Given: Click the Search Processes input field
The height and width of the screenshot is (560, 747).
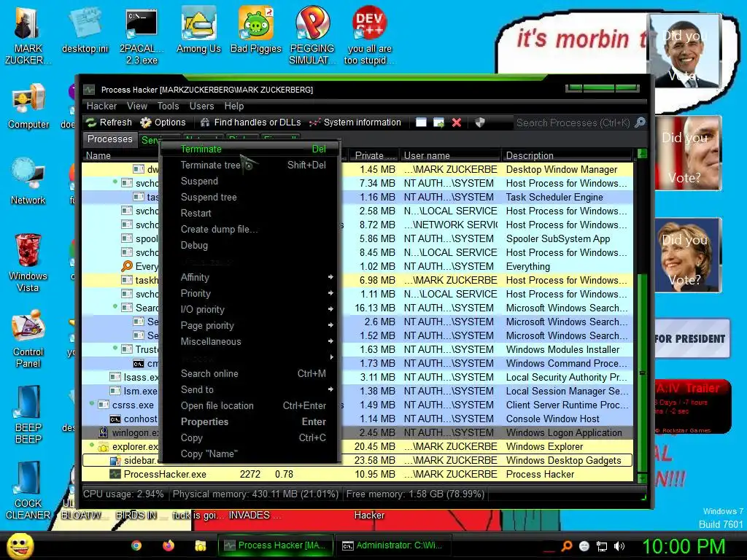Looking at the screenshot, I should pyautogui.click(x=573, y=122).
